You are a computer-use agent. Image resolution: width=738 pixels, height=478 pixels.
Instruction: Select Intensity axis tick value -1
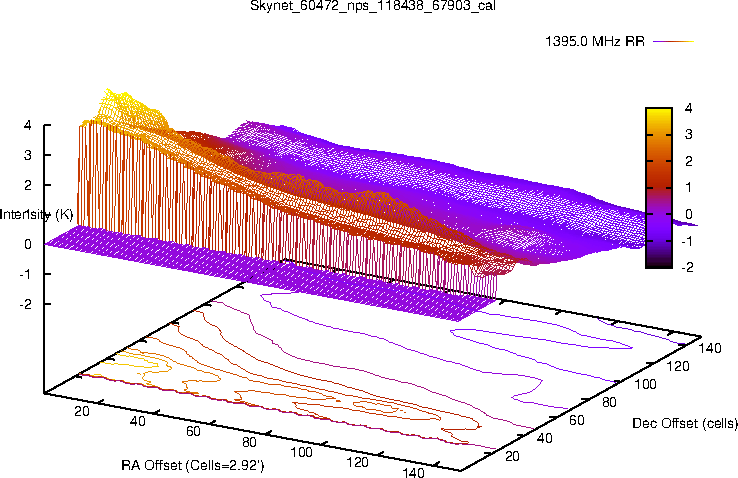coord(25,274)
